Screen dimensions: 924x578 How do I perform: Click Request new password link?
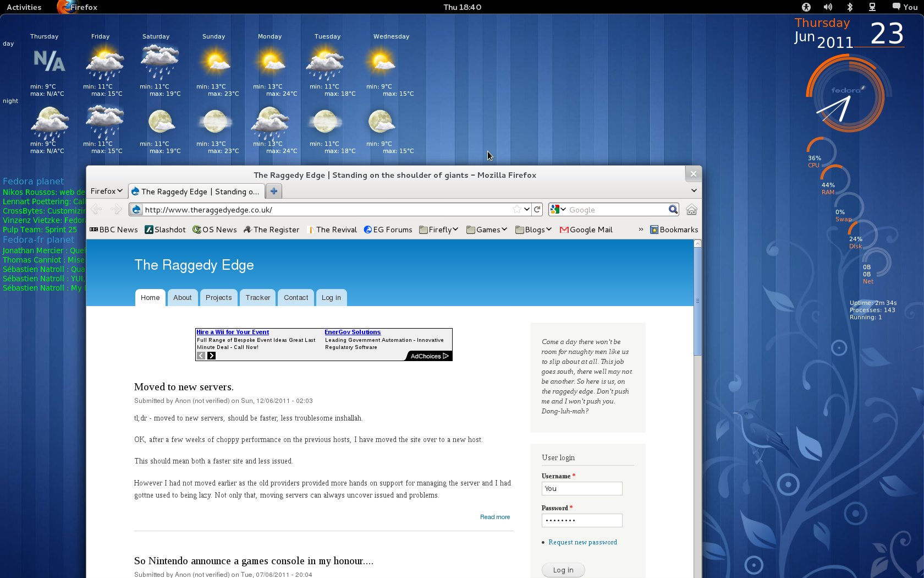tap(582, 542)
